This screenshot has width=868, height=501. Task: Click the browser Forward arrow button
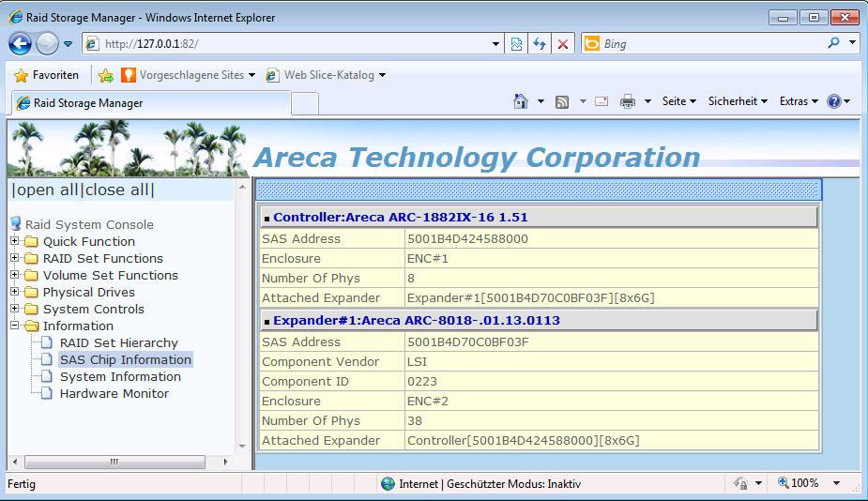point(47,44)
